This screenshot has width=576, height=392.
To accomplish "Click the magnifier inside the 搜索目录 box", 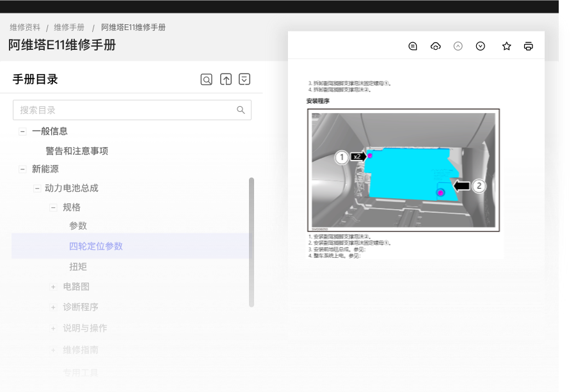I will point(241,110).
